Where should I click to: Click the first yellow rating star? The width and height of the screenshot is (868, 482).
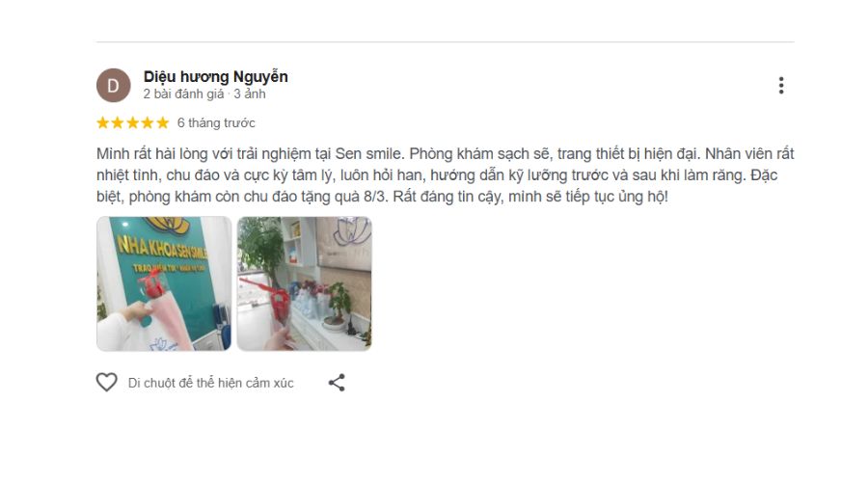(103, 122)
